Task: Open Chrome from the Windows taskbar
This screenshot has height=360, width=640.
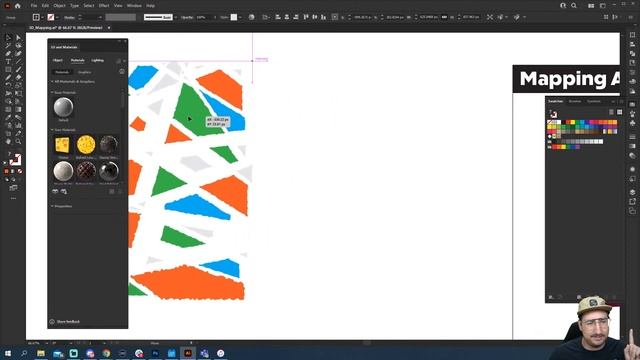Action: click(x=106, y=353)
